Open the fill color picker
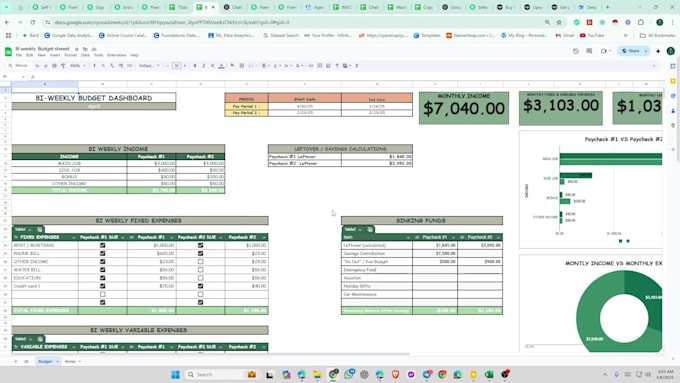Image resolution: width=680 pixels, height=383 pixels. tap(232, 66)
